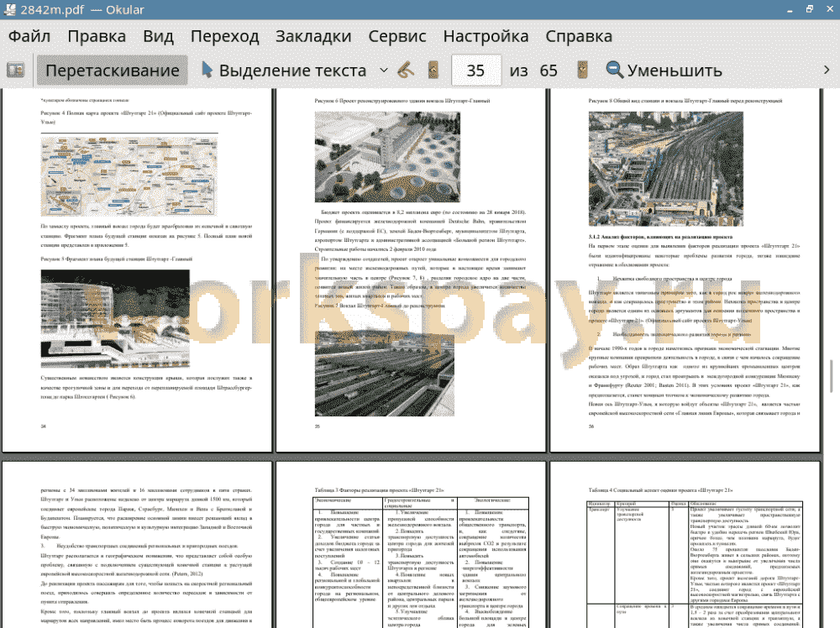Click the Stuttgart 21 map image on page 34
This screenshot has width=840, height=628.
click(129, 176)
